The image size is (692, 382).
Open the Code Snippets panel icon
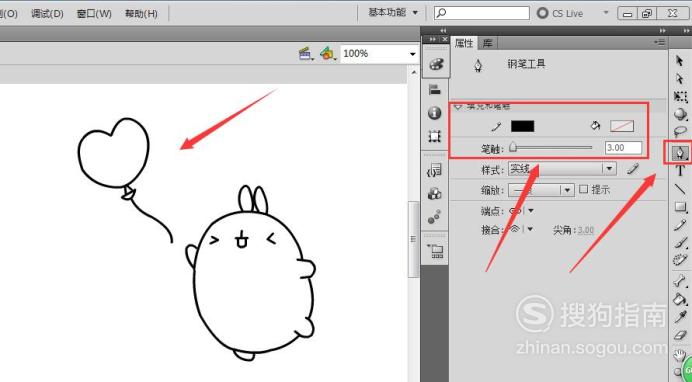coord(435,170)
